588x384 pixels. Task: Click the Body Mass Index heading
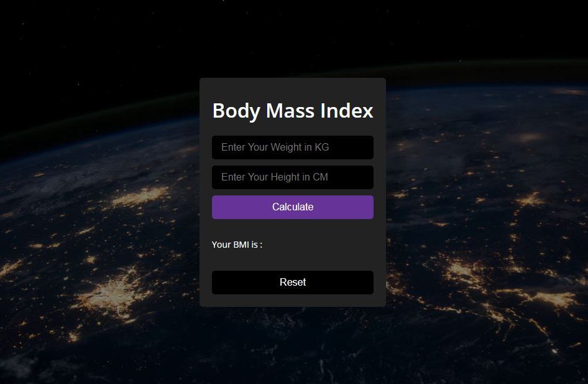293,111
